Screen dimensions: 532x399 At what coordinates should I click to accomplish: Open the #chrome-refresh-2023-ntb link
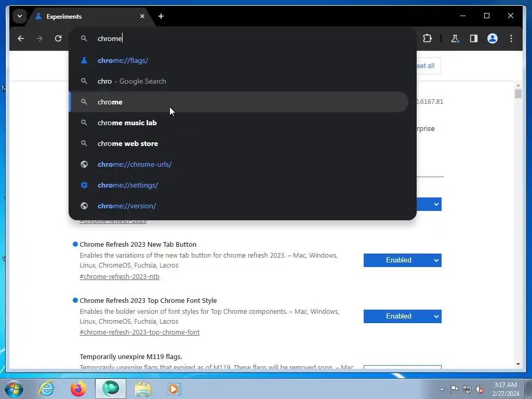pyautogui.click(x=119, y=276)
